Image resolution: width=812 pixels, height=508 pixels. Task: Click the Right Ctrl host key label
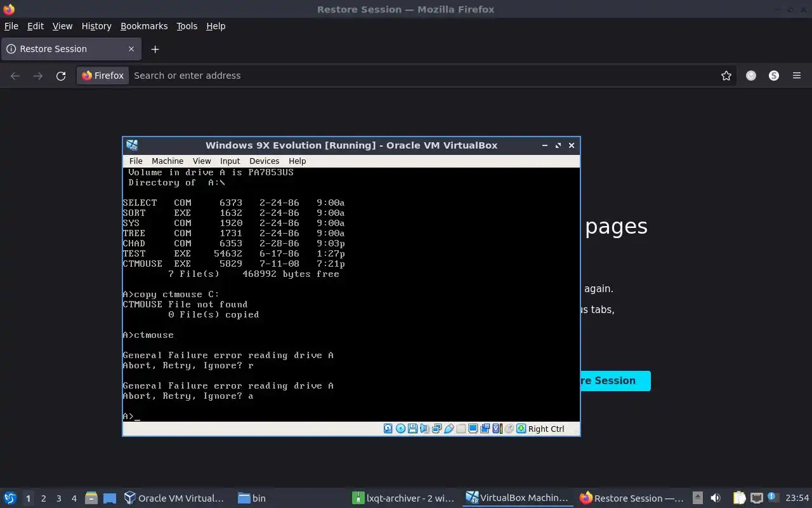(546, 429)
